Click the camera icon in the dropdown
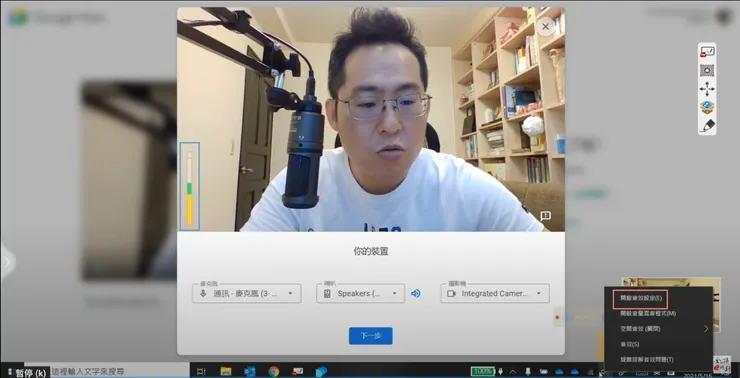Image resolution: width=740 pixels, height=378 pixels. pos(451,294)
